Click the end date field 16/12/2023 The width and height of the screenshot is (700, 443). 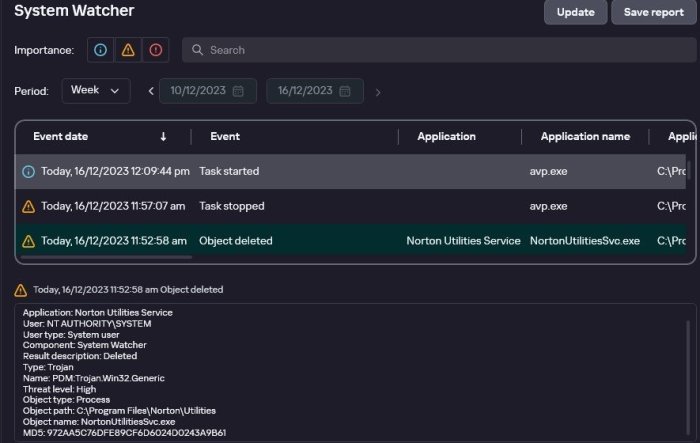(x=315, y=91)
